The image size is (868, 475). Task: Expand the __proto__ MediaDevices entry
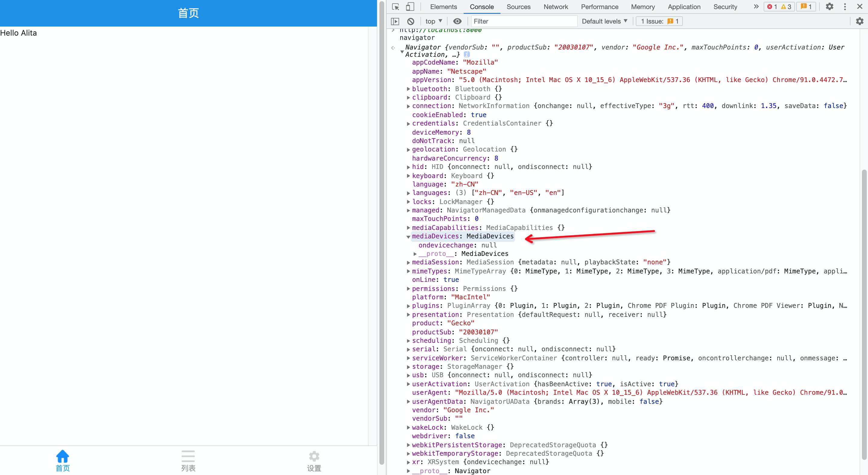point(415,254)
